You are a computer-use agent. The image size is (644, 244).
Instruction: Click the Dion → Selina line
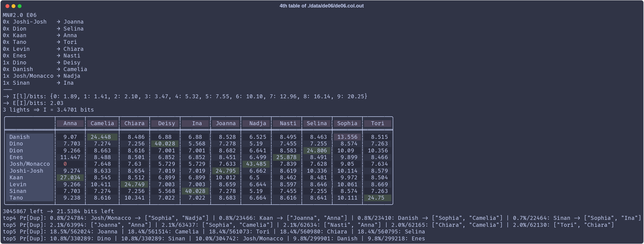[x=43, y=29]
